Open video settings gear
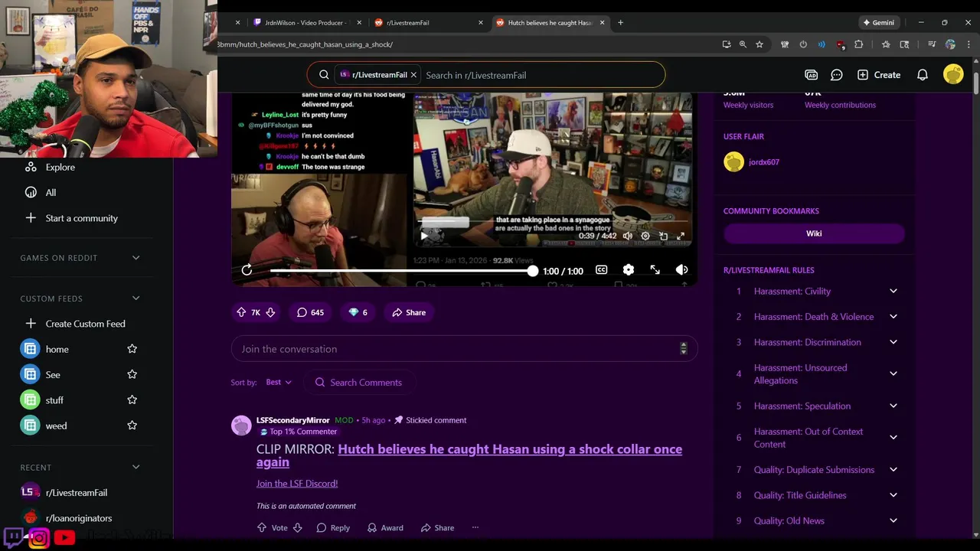 coord(629,269)
